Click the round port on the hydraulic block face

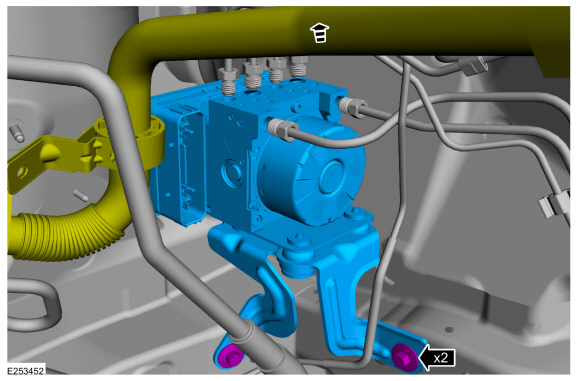pyautogui.click(x=232, y=172)
